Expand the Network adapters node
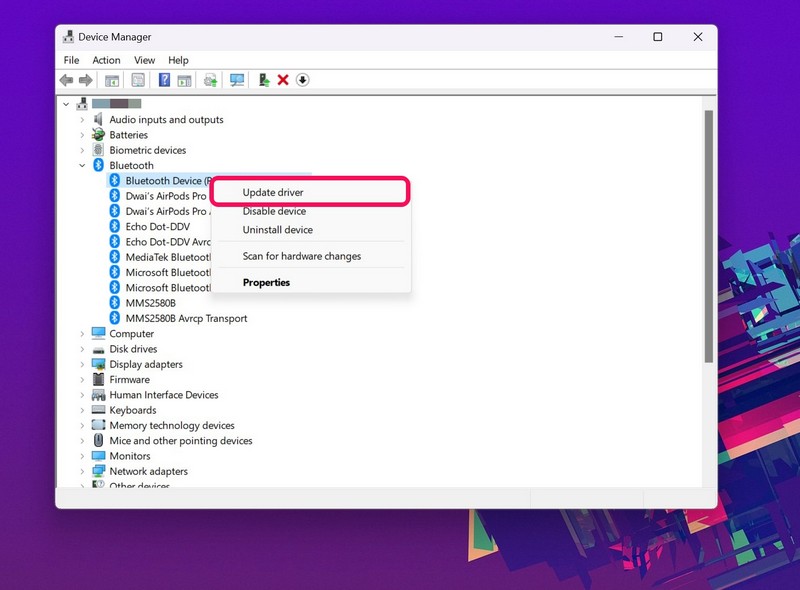This screenshot has width=800, height=590. coord(82,471)
